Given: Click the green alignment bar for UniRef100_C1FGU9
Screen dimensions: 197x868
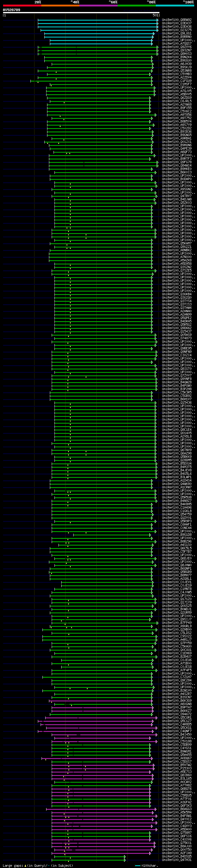Looking at the screenshot, I should tap(92, 81).
